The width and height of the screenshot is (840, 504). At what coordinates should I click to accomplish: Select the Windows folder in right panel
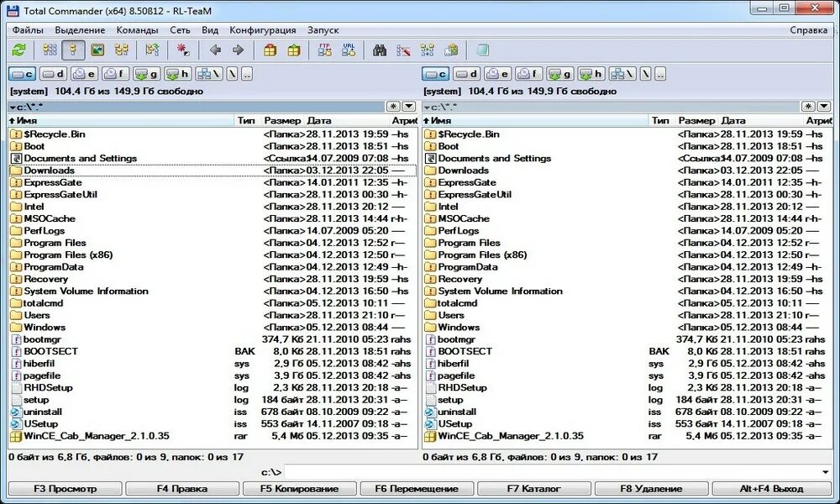point(627,328)
